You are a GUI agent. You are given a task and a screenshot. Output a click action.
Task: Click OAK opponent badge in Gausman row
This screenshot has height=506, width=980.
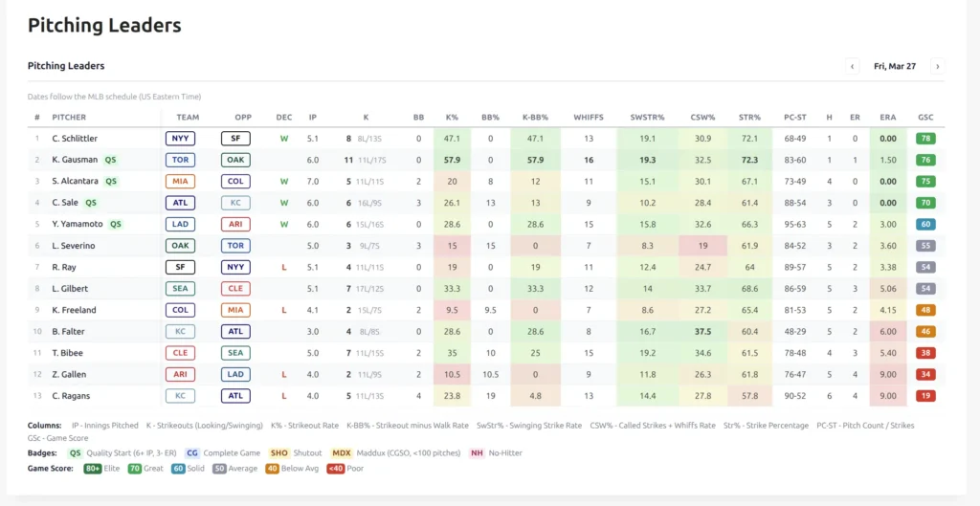235,160
